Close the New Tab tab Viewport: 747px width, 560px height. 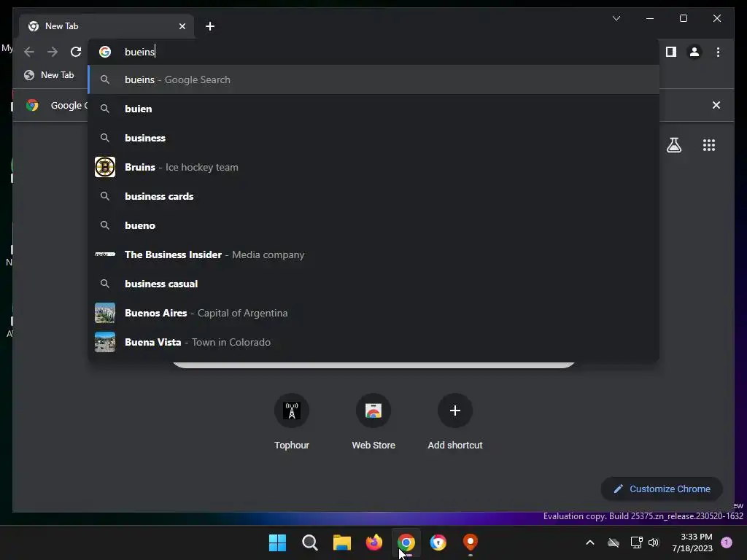pos(182,26)
